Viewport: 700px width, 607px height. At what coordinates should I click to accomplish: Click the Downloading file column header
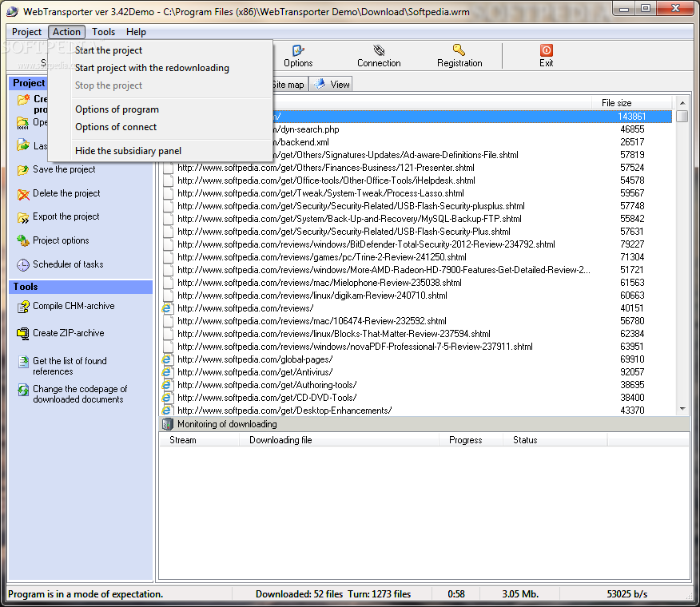[x=339, y=440]
